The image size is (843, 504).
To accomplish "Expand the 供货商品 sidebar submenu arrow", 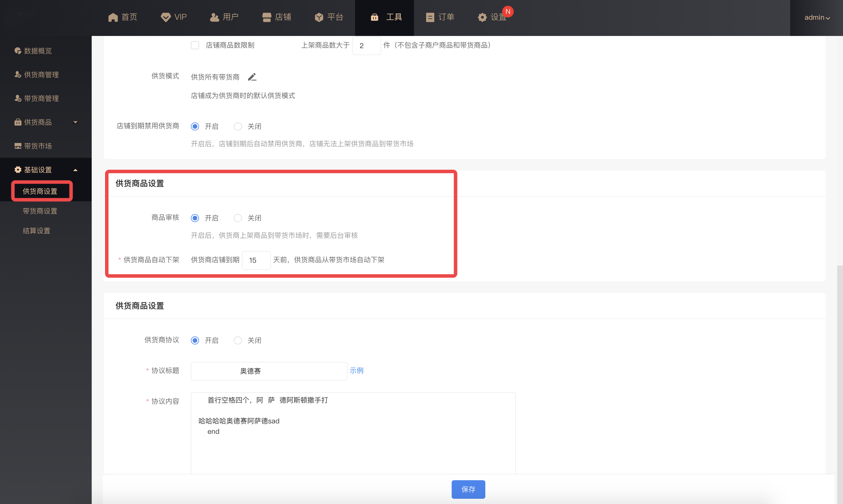I will [75, 122].
